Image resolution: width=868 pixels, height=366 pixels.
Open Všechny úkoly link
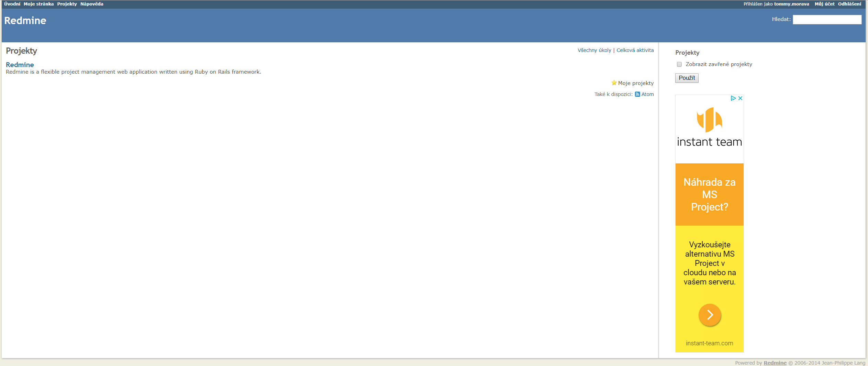tap(594, 50)
